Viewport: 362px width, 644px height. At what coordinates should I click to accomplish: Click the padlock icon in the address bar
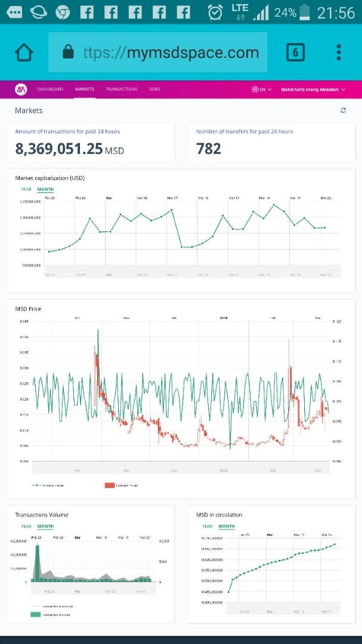pos(67,52)
